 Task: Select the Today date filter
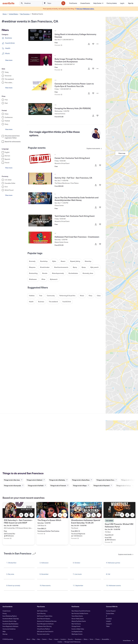3,72
